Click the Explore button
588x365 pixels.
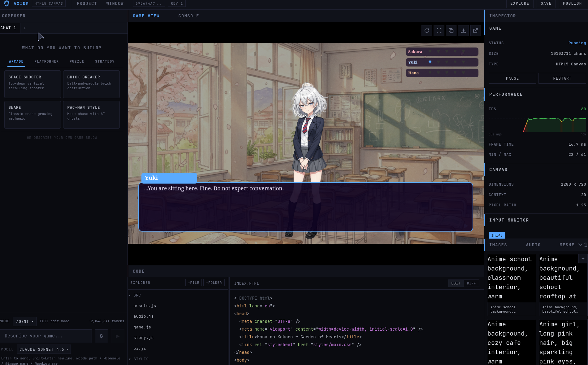click(x=520, y=3)
